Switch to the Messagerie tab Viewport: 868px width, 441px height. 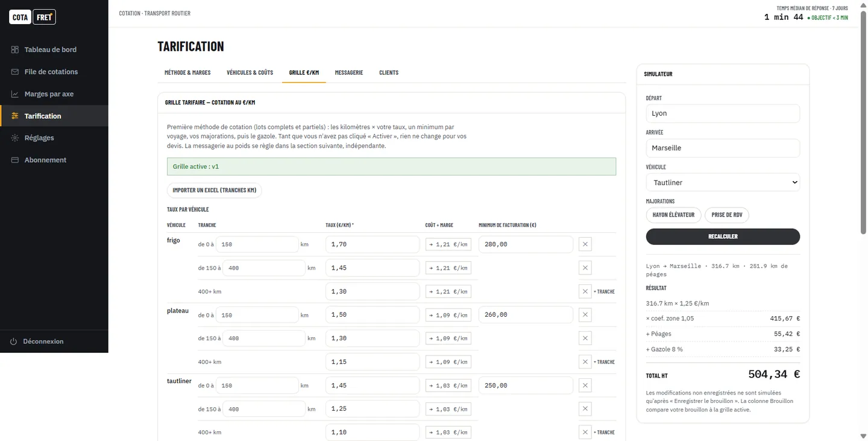point(349,72)
